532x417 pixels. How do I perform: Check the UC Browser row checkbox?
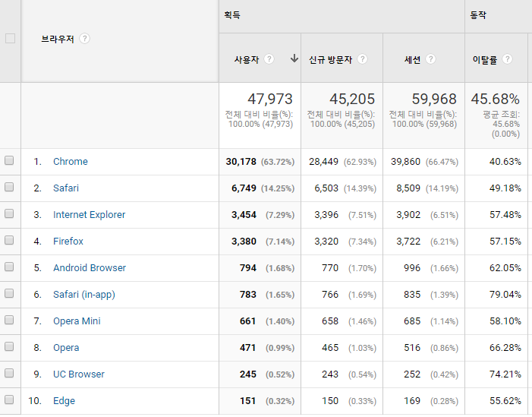tap(9, 373)
